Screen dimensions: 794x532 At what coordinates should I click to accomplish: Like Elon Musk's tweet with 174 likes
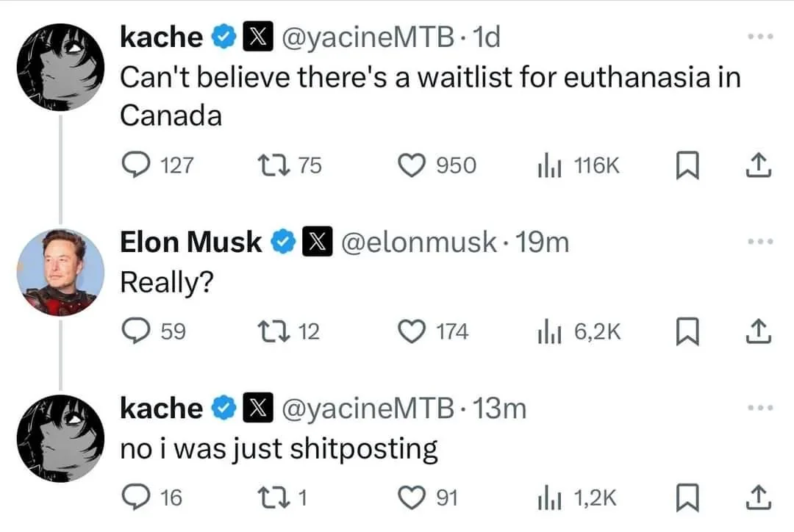click(413, 332)
